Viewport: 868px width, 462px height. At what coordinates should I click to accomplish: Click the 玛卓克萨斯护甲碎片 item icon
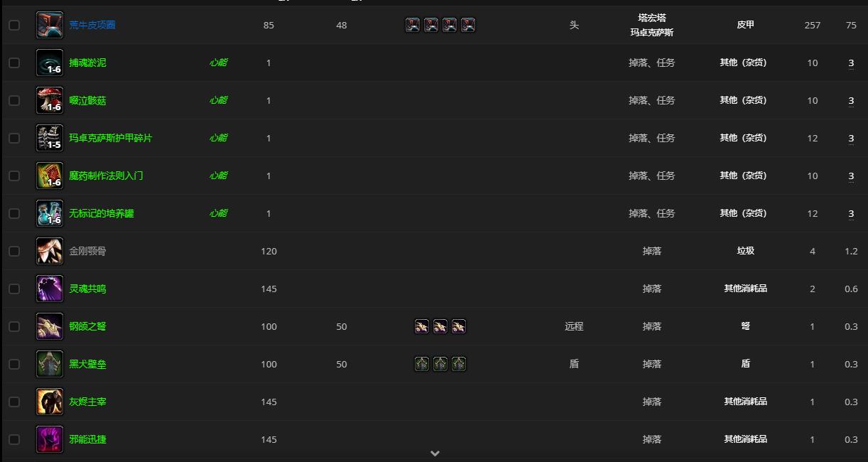pyautogui.click(x=50, y=138)
